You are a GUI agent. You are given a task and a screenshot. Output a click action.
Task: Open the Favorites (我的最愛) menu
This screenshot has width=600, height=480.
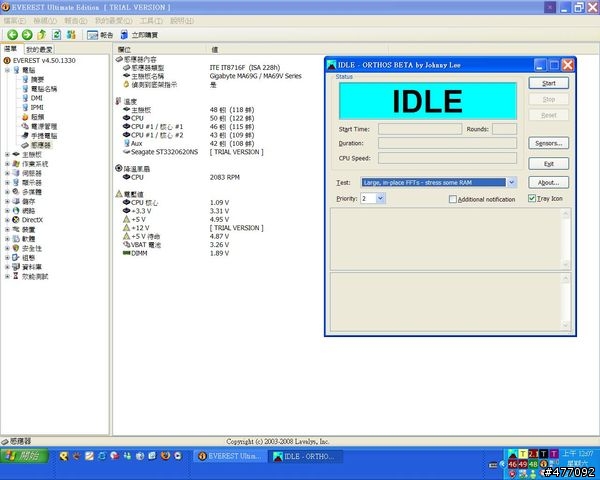[x=114, y=21]
